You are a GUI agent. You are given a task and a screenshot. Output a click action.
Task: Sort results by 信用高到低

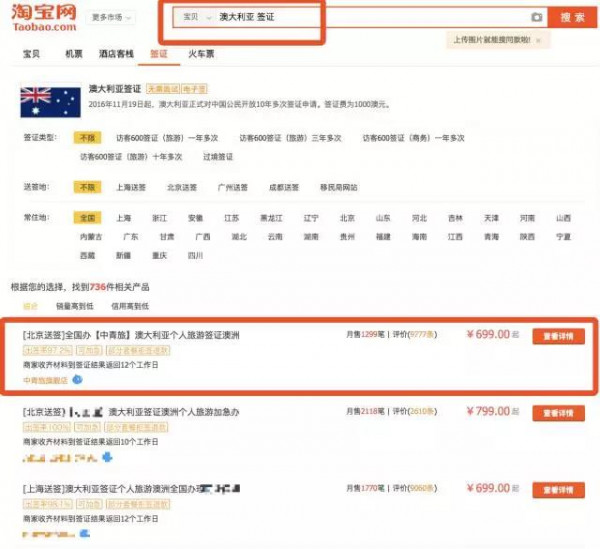tap(130, 306)
